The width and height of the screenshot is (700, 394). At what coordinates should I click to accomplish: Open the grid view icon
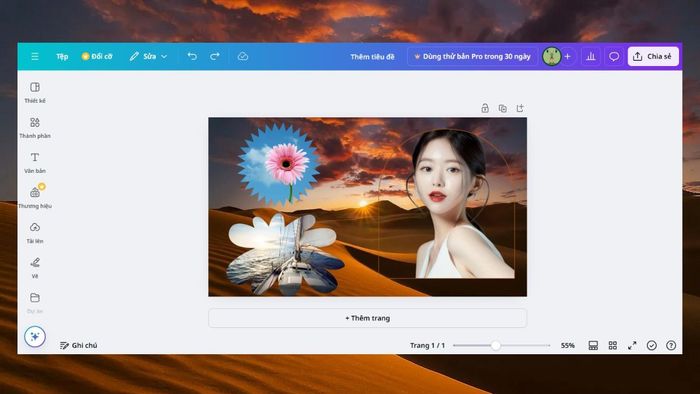tap(612, 345)
